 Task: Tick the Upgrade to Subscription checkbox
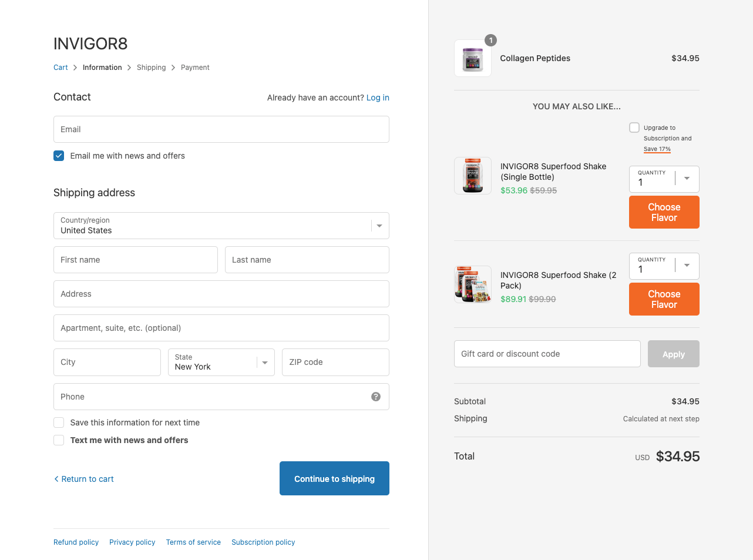coord(634,128)
